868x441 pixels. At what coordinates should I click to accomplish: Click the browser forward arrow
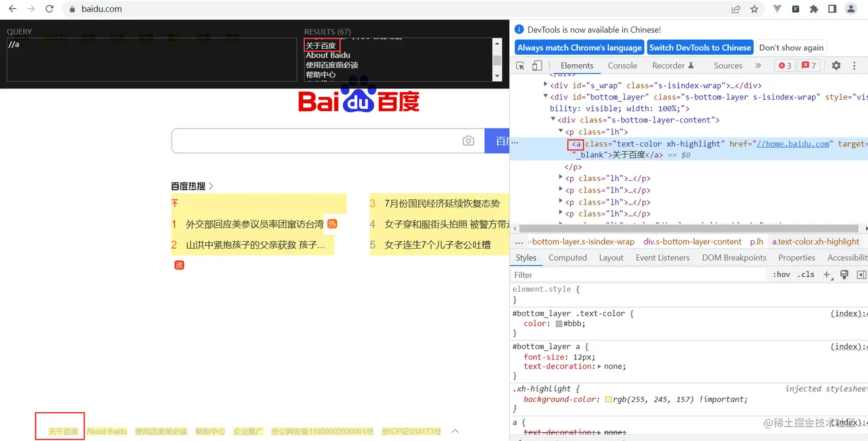[31, 9]
